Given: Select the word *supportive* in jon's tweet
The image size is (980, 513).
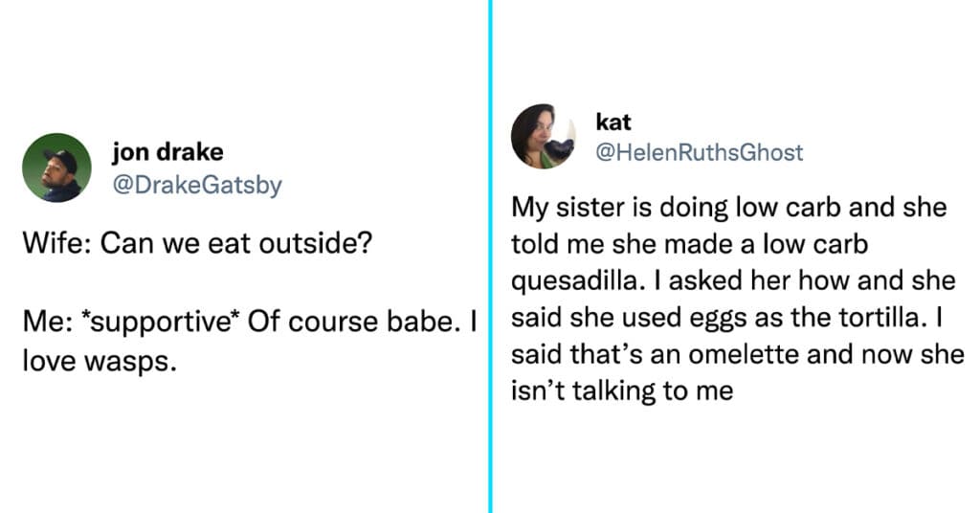Looking at the screenshot, I should click(x=161, y=323).
